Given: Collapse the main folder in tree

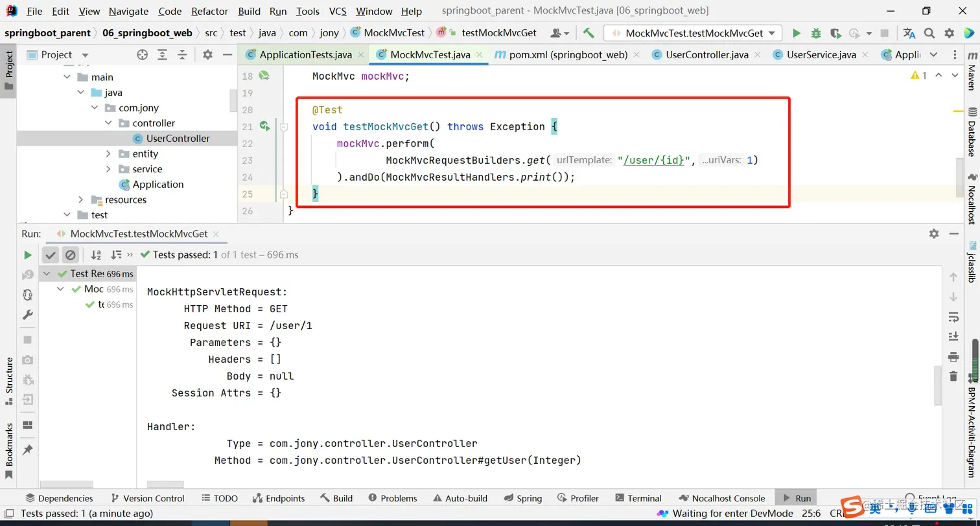Looking at the screenshot, I should 67,77.
